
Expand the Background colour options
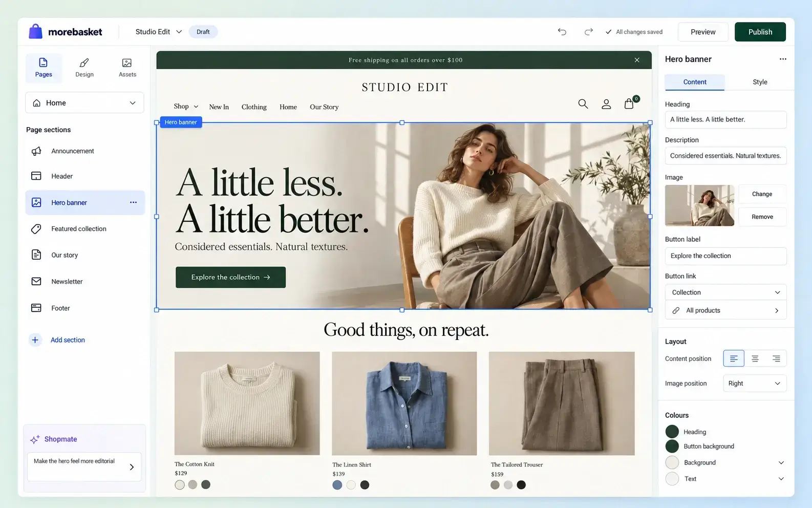pyautogui.click(x=781, y=463)
